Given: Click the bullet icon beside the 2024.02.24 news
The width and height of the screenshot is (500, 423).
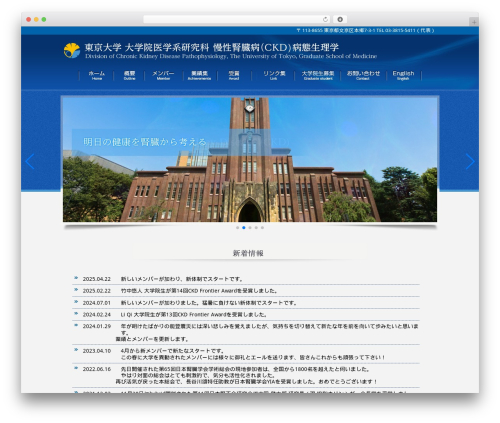Looking at the screenshot, I should [x=76, y=313].
